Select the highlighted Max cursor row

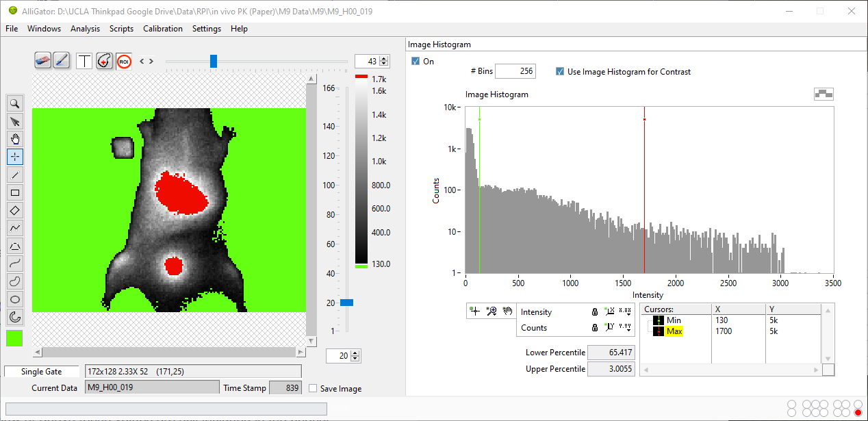[674, 331]
